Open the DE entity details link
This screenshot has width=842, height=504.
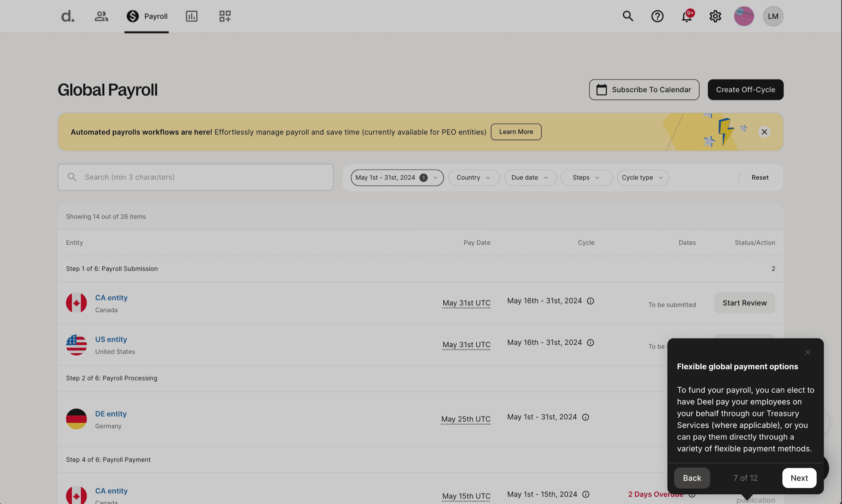(110, 414)
